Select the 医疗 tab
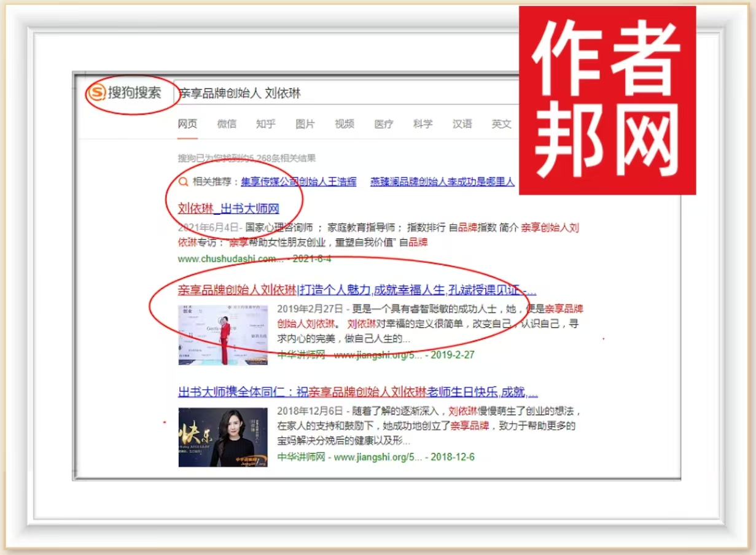This screenshot has height=555, width=756. point(384,124)
